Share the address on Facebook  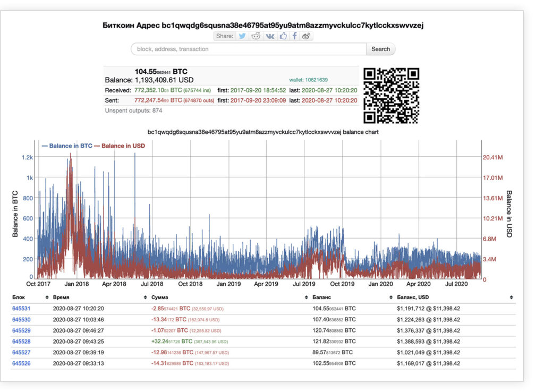[x=294, y=36]
